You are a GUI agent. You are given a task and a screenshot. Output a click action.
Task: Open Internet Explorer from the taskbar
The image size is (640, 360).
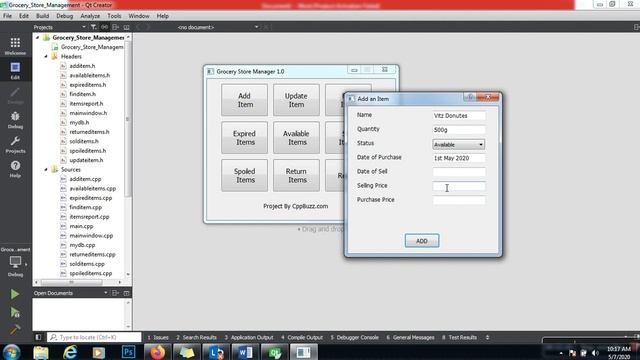pos(70,352)
